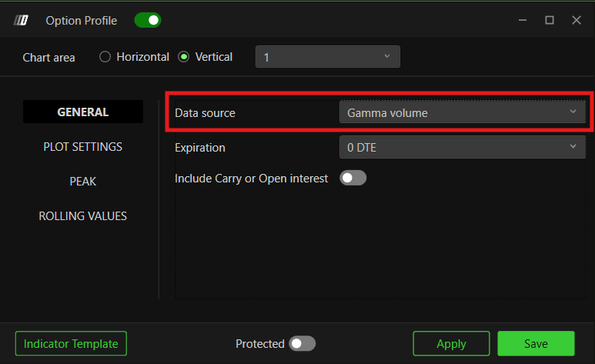Click the Indicator Template button
Screen dimensions: 595x364
pyautogui.click(x=71, y=343)
